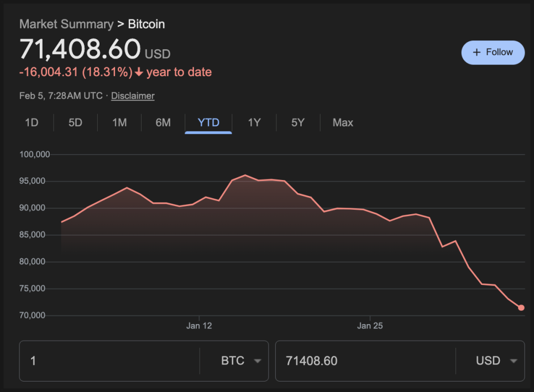This screenshot has height=392, width=534.
Task: Click the Bitcoin breadcrumb title
Action: click(146, 24)
